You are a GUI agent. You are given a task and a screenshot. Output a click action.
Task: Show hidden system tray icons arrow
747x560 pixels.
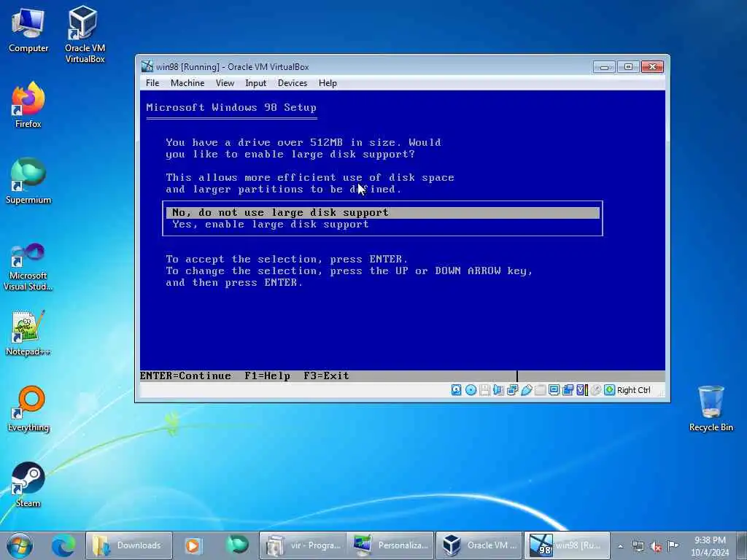621,546
